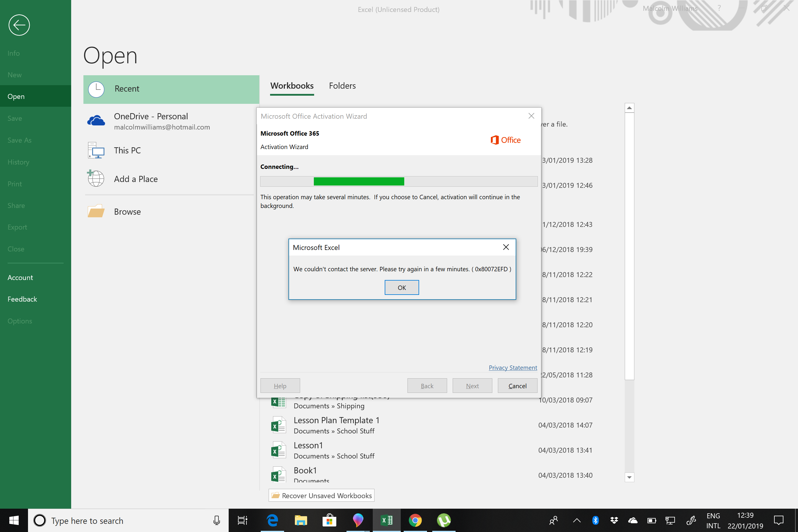Viewport: 798px width, 532px height.
Task: Switch to the Folders tab
Action: (x=342, y=86)
